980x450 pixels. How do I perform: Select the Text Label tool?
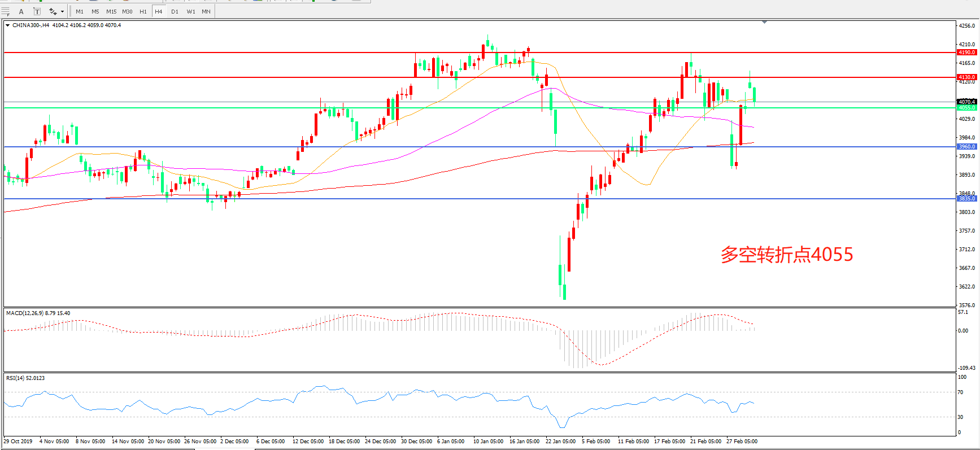point(37,11)
